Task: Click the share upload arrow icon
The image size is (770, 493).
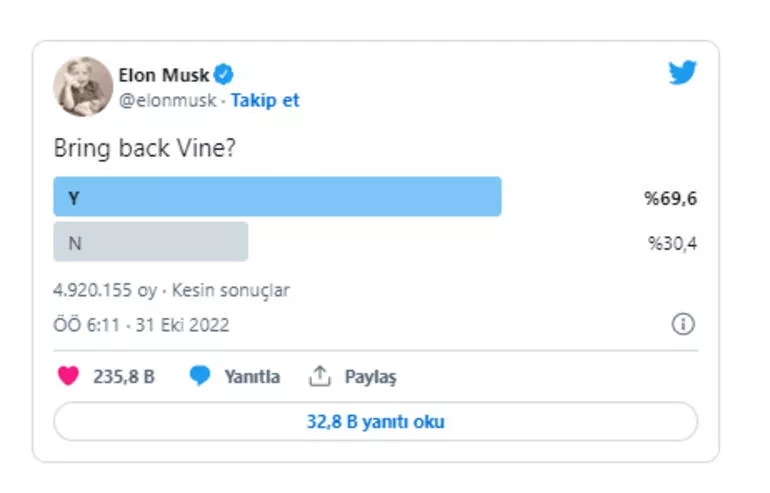Action: (x=320, y=376)
